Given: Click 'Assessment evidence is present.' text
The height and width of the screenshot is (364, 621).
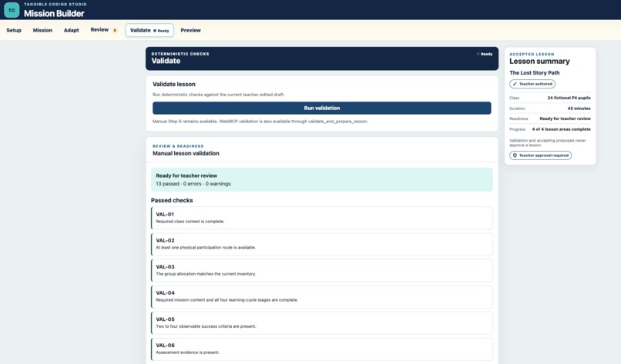Looking at the screenshot, I should pyautogui.click(x=187, y=352).
